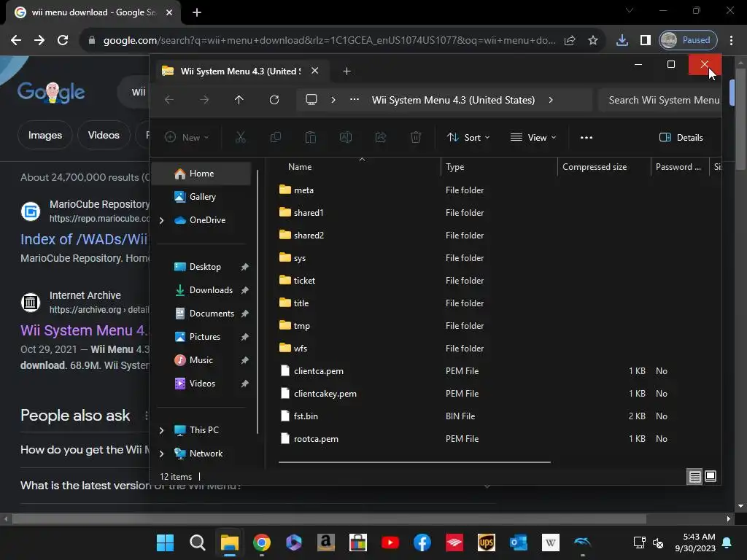Select the clientcakey.pem file
Screen dimensions: 747x560
tap(325, 394)
